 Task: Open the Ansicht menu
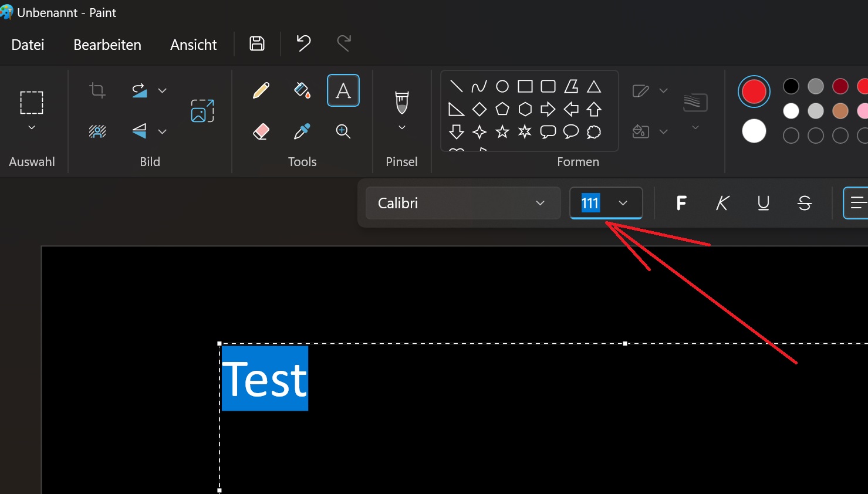tap(194, 45)
